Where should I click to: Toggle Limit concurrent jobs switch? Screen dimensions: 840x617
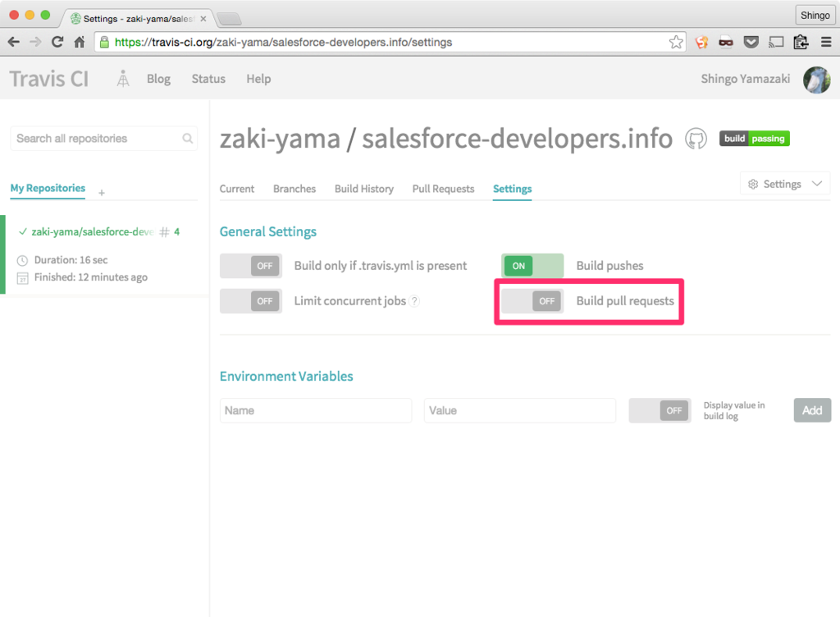tap(251, 301)
